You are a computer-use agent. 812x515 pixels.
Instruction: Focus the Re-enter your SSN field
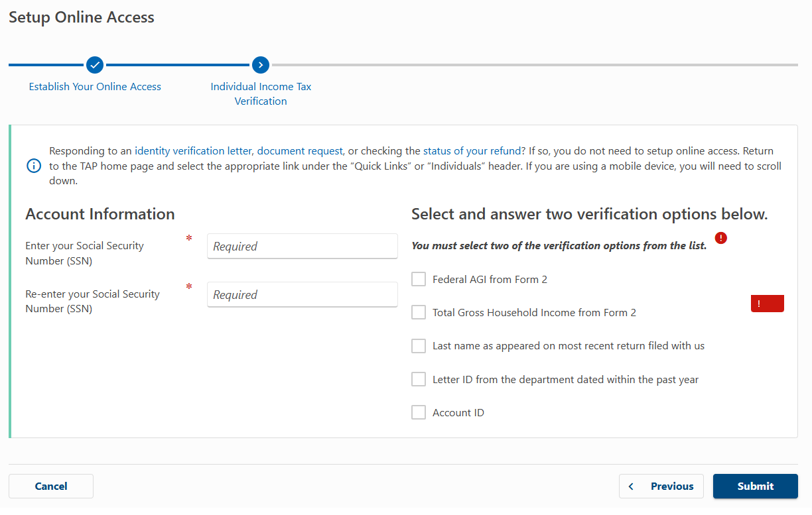(302, 295)
